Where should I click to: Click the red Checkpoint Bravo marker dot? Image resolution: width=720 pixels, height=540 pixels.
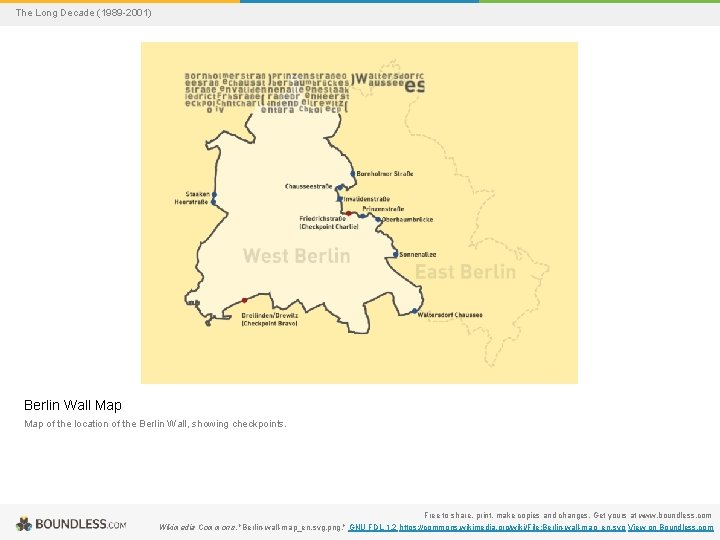(244, 300)
